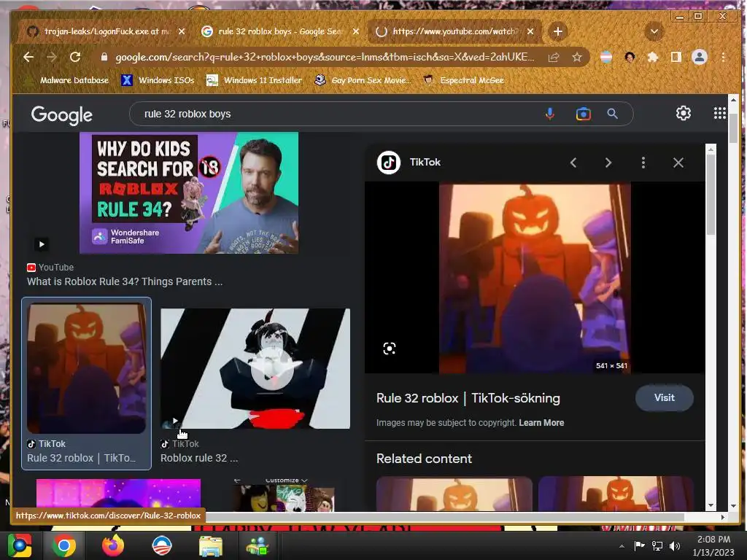Image resolution: width=747 pixels, height=560 pixels.
Task: Go to next image in preview panel
Action: pyautogui.click(x=608, y=163)
